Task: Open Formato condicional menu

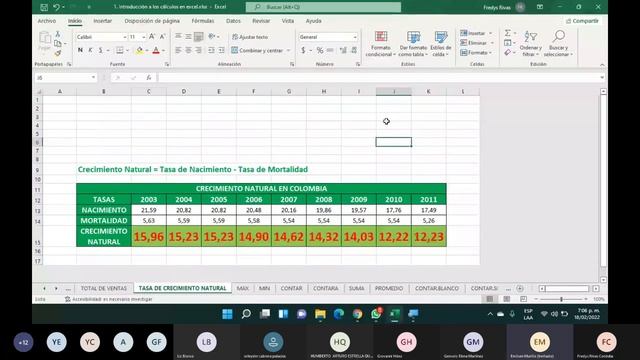Action: click(x=380, y=44)
